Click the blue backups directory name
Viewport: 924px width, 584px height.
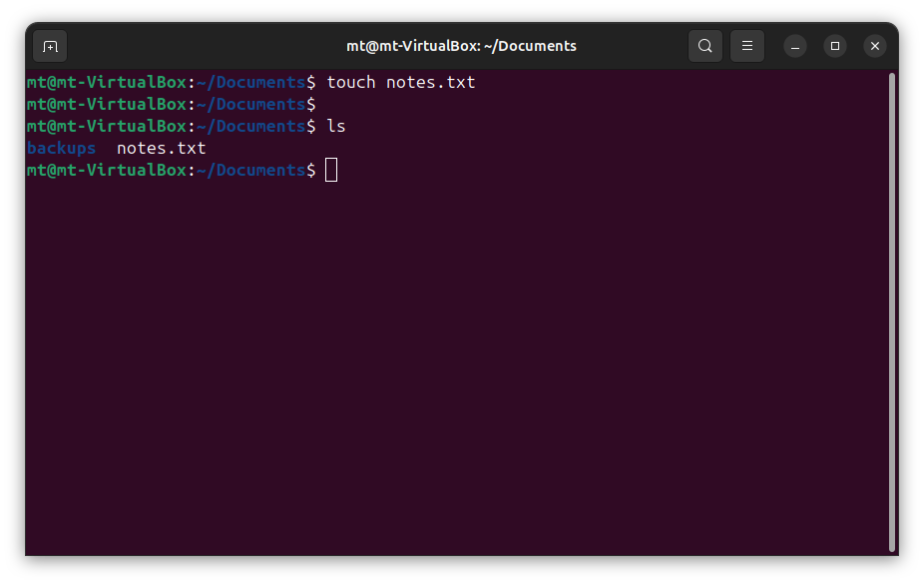coord(61,149)
